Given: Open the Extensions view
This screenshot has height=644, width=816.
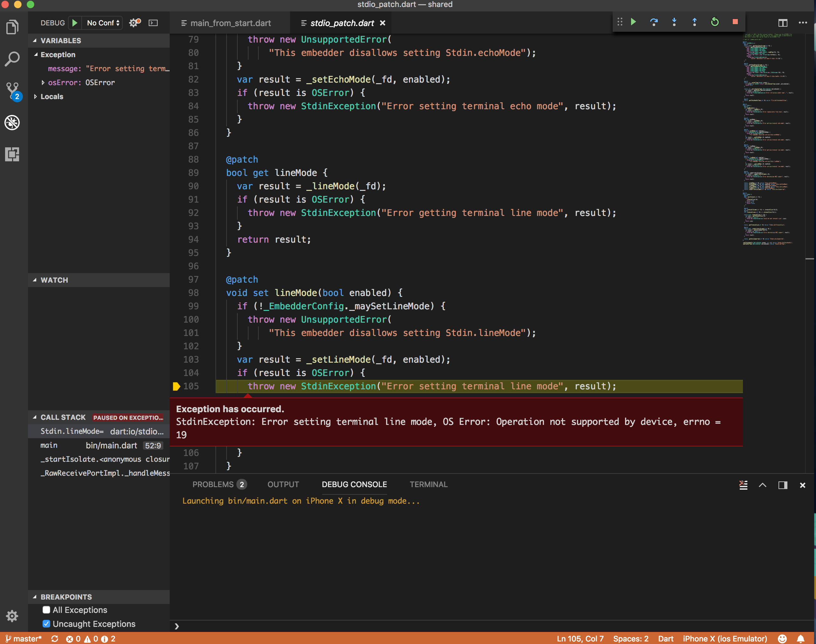Looking at the screenshot, I should [x=12, y=154].
